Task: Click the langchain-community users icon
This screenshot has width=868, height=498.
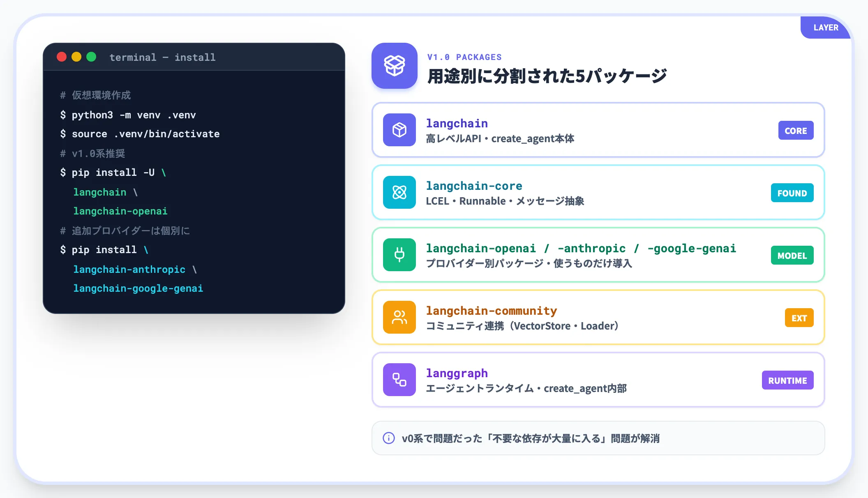Action: [399, 317]
